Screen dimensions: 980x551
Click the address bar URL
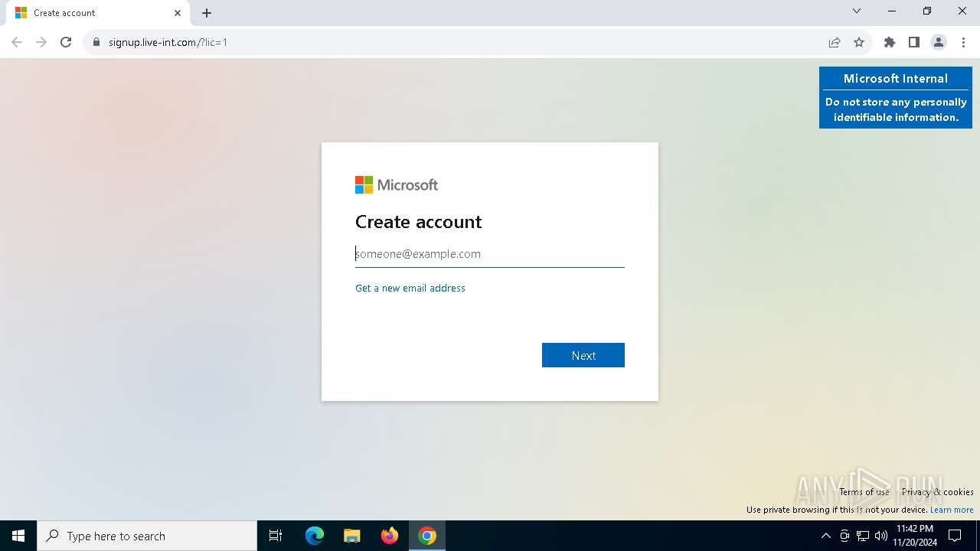point(168,42)
